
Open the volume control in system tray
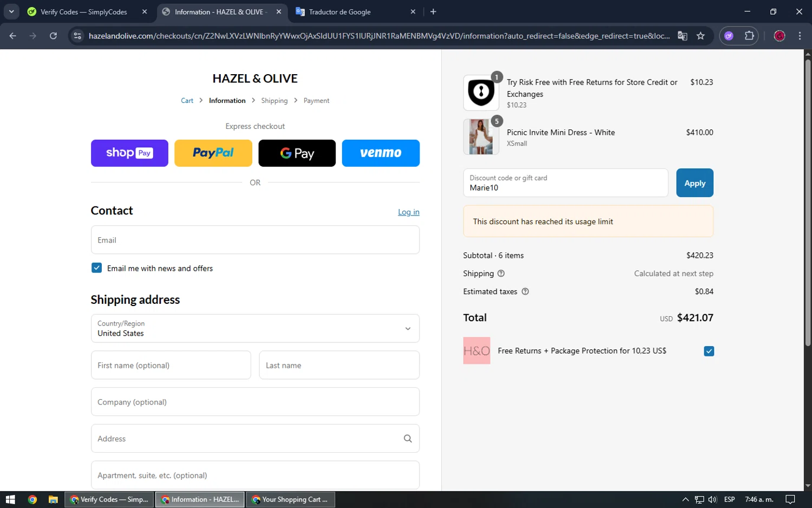click(712, 499)
